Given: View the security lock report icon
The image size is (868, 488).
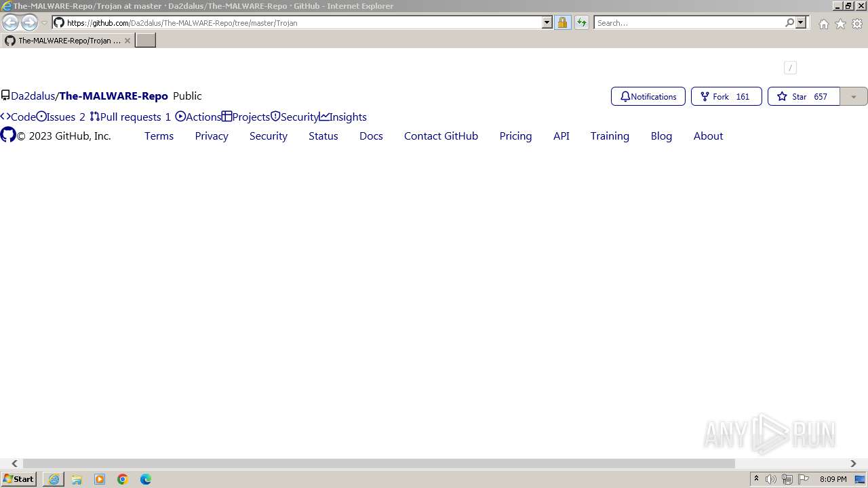Looking at the screenshot, I should [562, 22].
